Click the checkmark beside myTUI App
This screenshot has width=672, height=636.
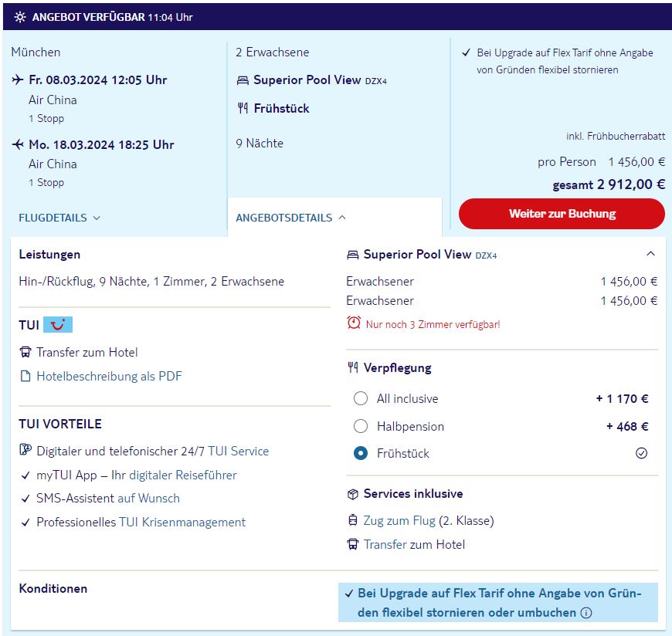(25, 475)
